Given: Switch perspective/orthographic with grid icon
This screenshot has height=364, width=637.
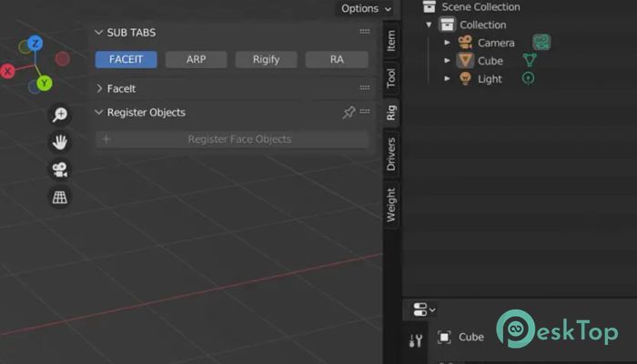Looking at the screenshot, I should [x=60, y=197].
